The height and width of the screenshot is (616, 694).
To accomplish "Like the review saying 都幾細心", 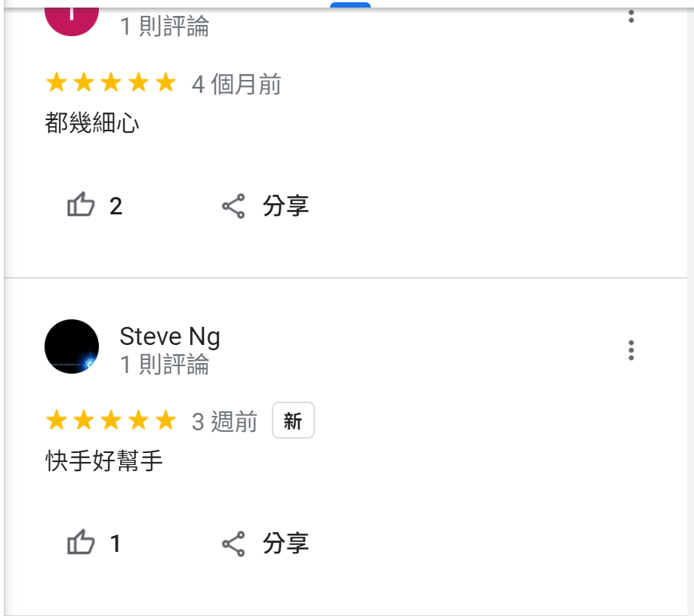I will 81,205.
